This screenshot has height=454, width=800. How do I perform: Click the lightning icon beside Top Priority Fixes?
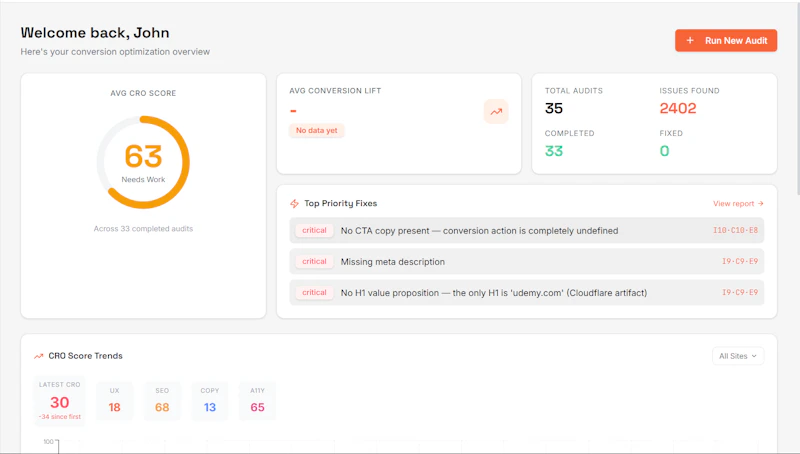coord(294,204)
